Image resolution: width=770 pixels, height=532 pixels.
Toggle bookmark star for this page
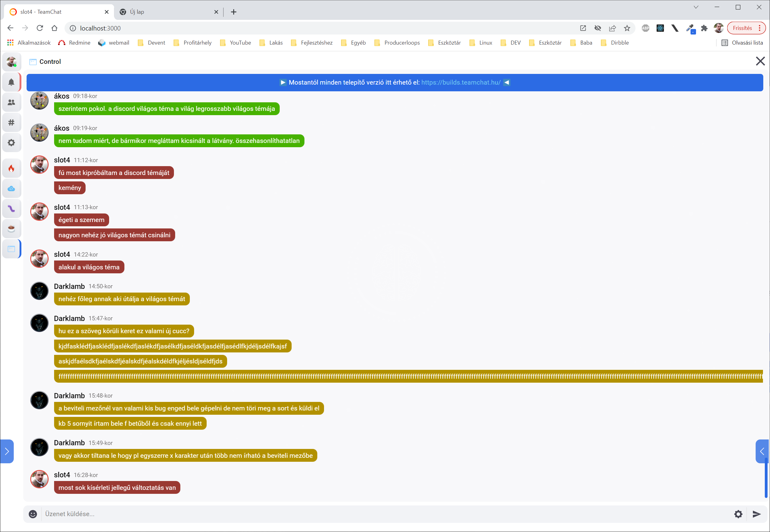point(627,28)
